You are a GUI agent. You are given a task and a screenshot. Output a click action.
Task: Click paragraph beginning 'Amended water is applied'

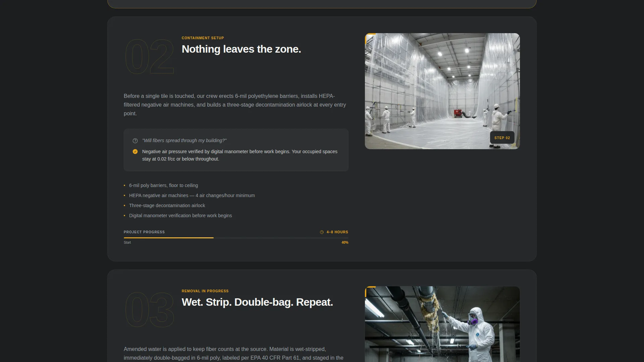click(x=233, y=354)
